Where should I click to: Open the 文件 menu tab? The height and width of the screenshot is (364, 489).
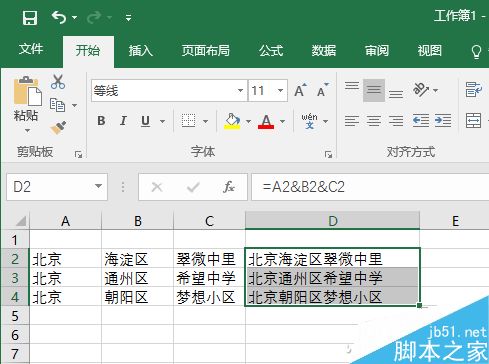(x=31, y=49)
